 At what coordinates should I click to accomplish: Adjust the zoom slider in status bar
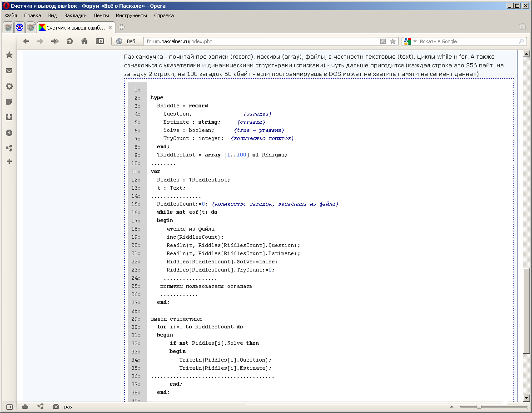point(479,407)
